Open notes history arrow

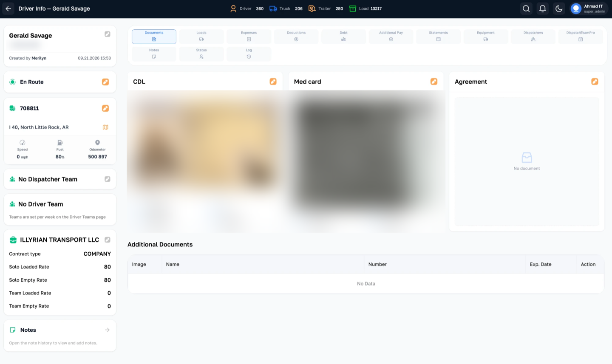107,330
